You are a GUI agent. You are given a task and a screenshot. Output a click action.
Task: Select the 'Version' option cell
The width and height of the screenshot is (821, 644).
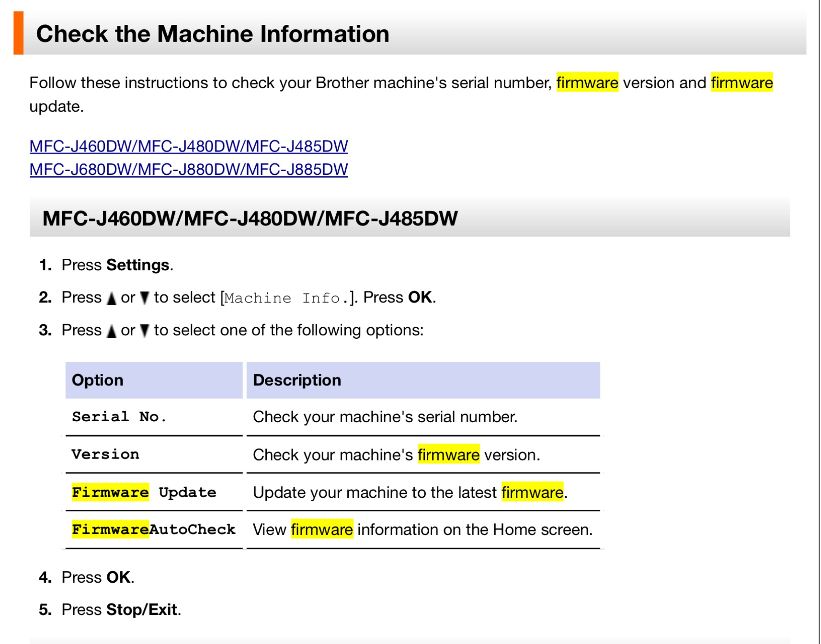(x=154, y=454)
